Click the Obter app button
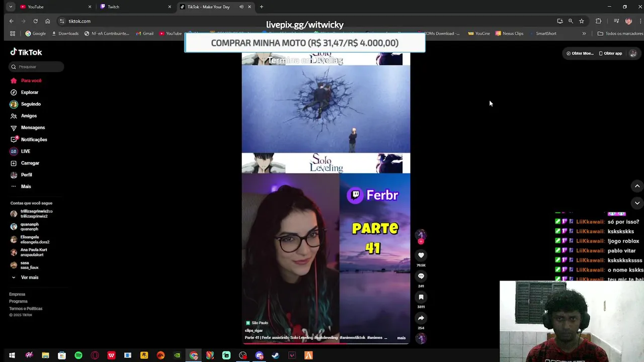 610,53
